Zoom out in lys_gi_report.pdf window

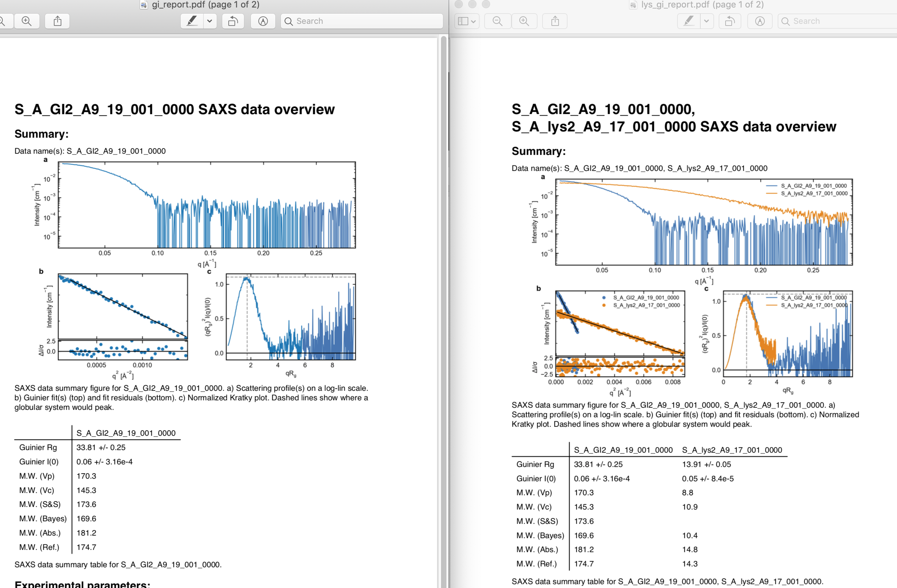[498, 21]
